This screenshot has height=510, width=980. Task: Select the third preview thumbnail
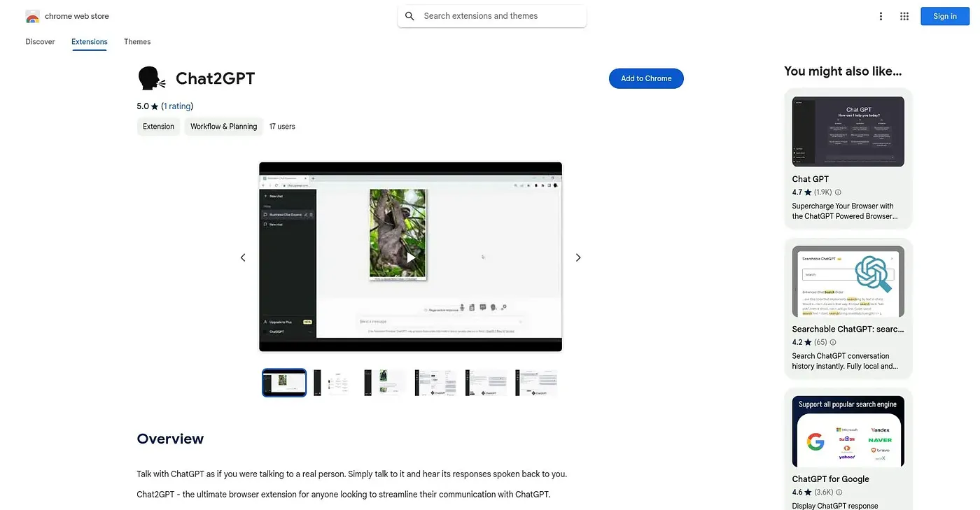point(385,383)
